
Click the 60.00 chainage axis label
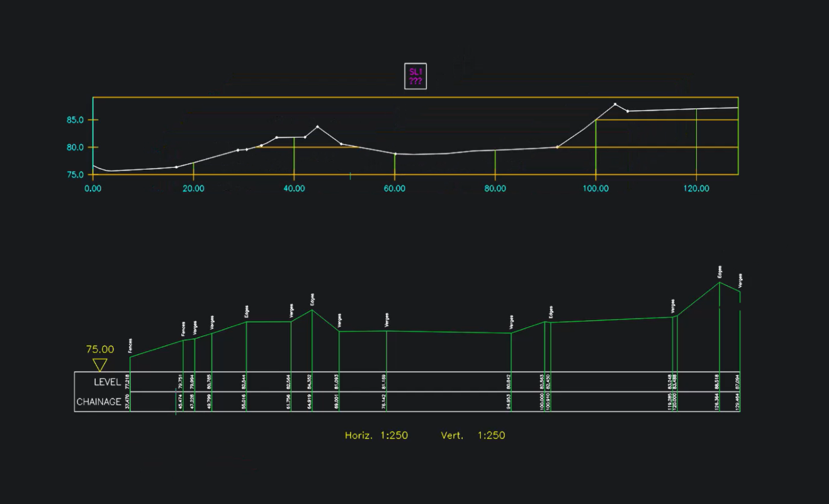tap(395, 188)
